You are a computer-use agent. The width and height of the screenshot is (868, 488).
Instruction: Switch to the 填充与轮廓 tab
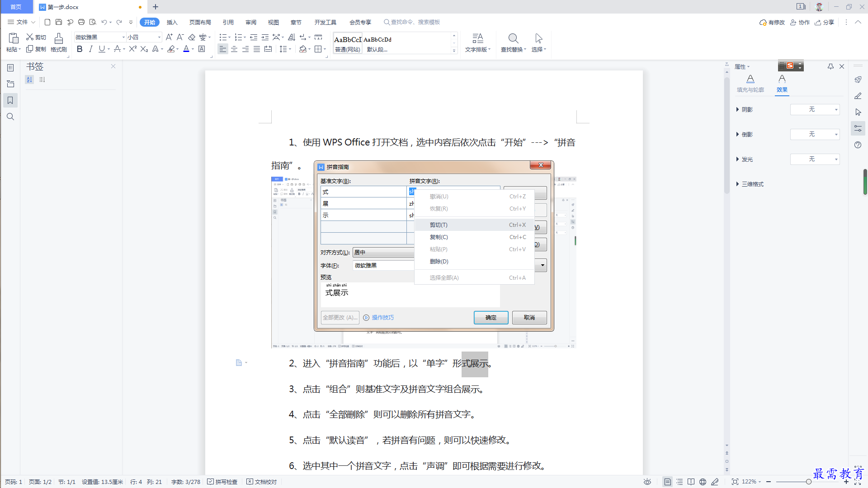pos(750,84)
